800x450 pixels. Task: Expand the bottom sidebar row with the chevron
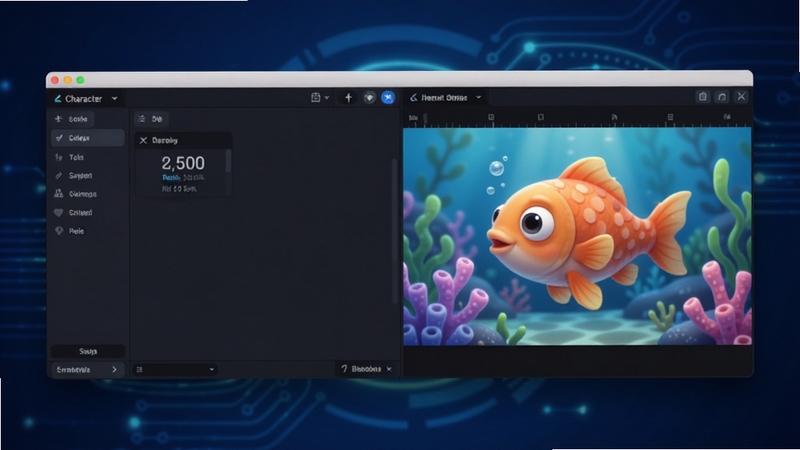(88, 369)
